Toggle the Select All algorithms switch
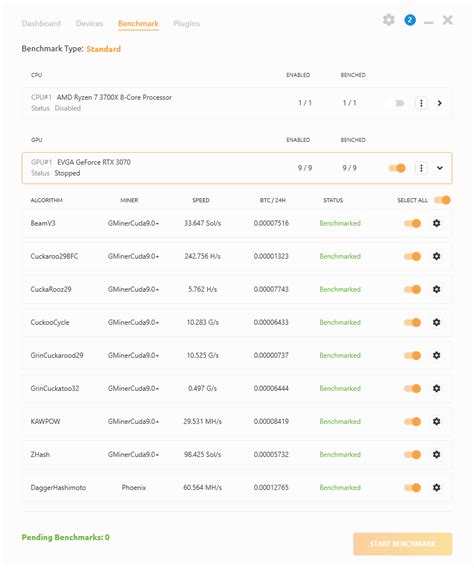Screen dimensions: 474x568 click(x=442, y=200)
